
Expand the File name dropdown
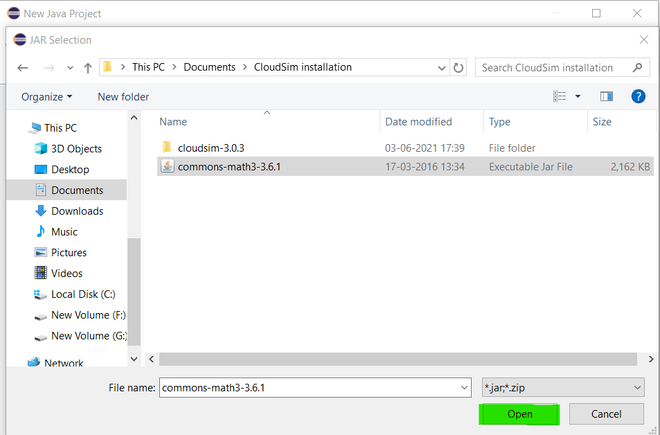click(464, 387)
